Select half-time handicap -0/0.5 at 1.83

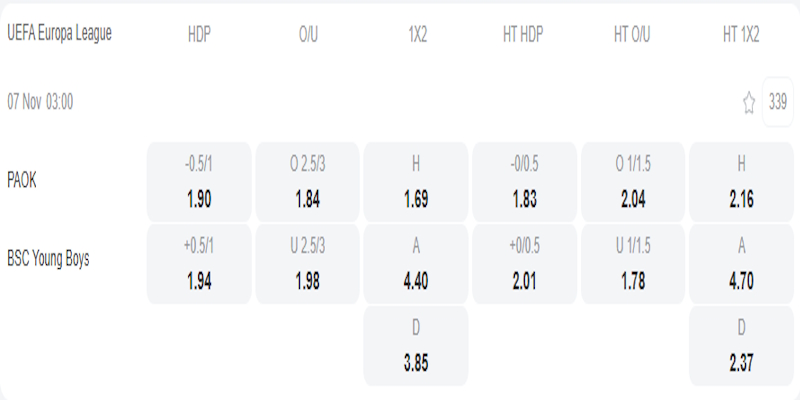pyautogui.click(x=524, y=182)
